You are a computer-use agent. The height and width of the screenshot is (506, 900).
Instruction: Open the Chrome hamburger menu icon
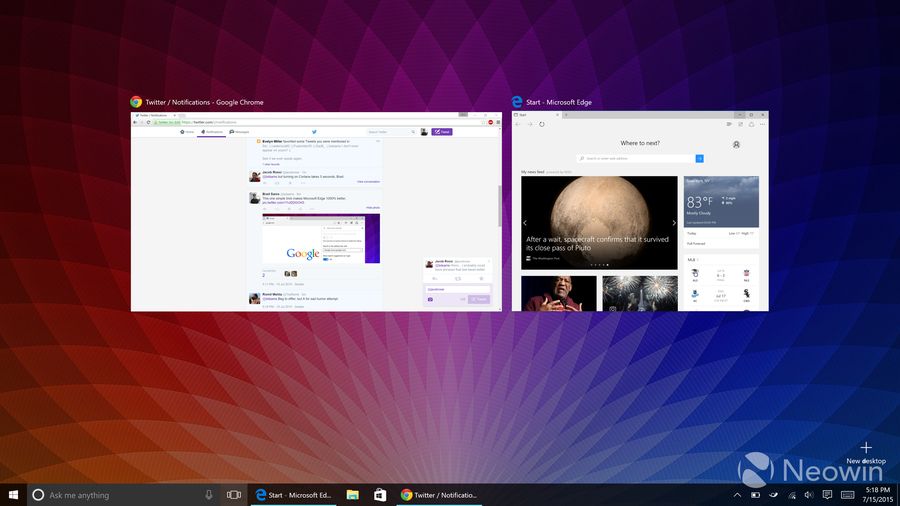(498, 122)
